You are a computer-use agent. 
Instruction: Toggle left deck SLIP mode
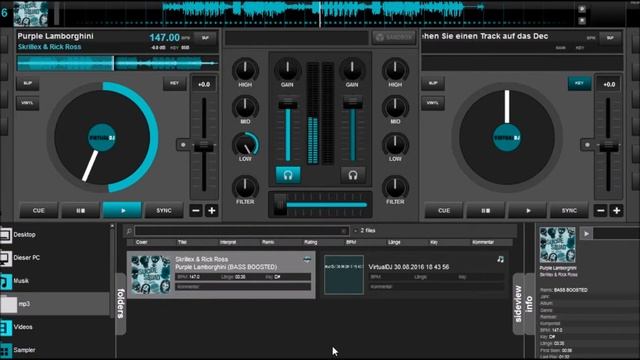pyautogui.click(x=27, y=83)
